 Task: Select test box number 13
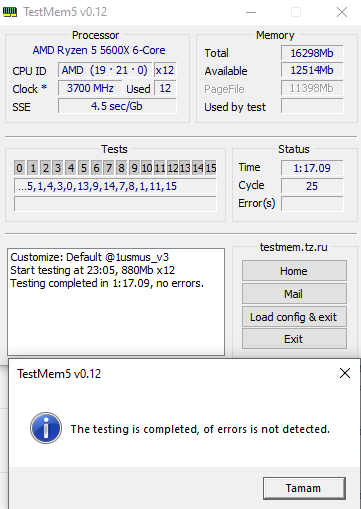(x=185, y=168)
